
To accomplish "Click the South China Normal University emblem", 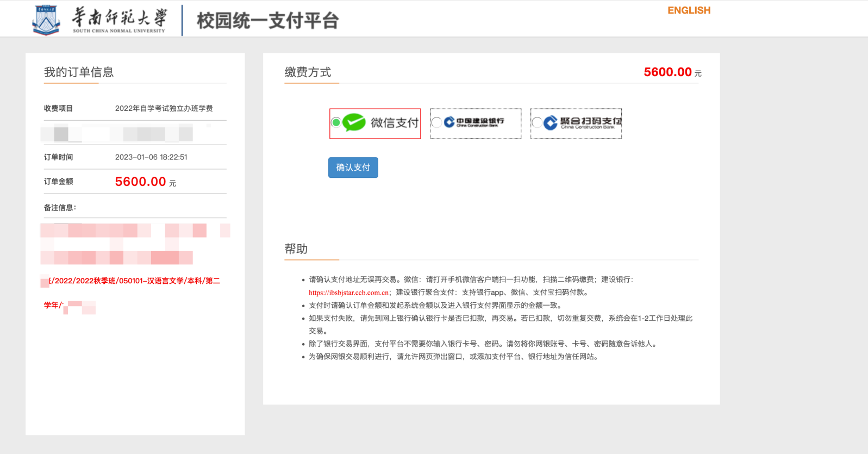I will coord(46,20).
